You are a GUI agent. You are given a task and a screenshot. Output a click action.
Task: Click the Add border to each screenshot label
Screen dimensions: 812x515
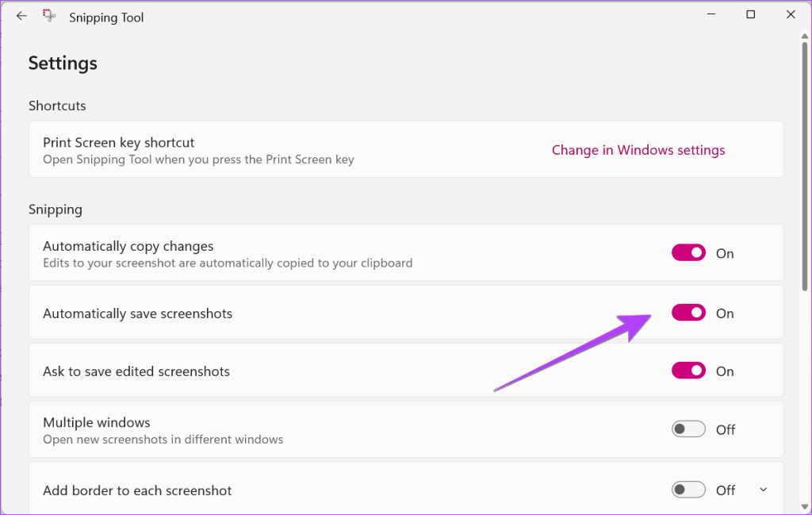point(137,490)
